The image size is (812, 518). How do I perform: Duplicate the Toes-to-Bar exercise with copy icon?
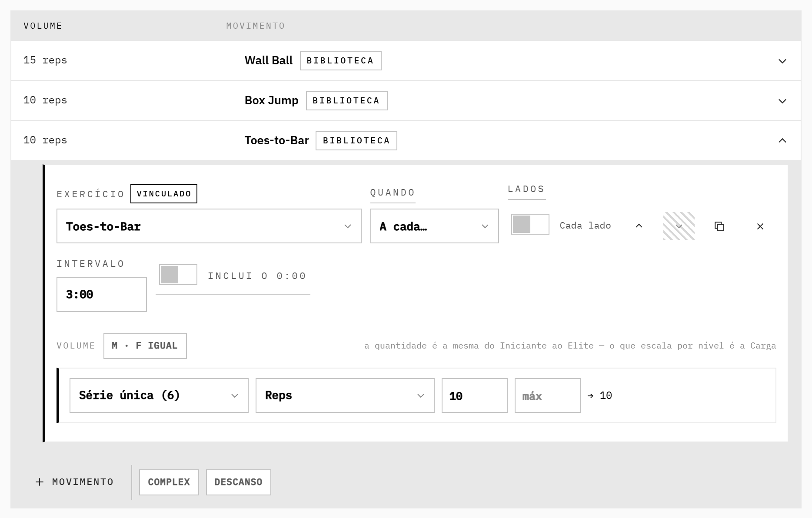pyautogui.click(x=719, y=226)
